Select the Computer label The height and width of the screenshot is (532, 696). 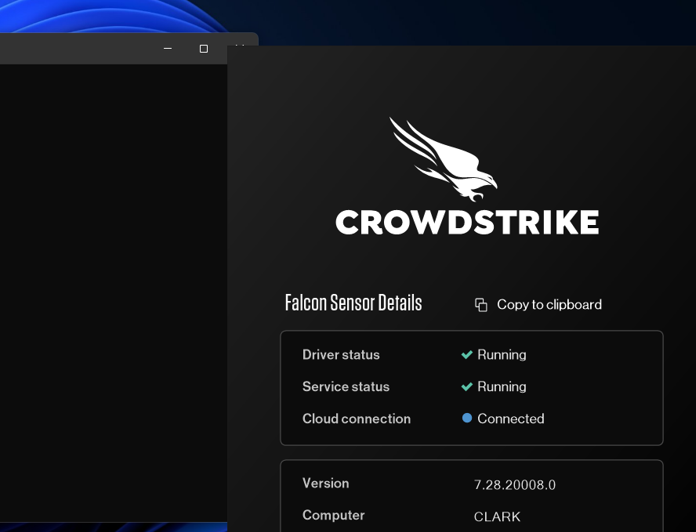click(333, 515)
